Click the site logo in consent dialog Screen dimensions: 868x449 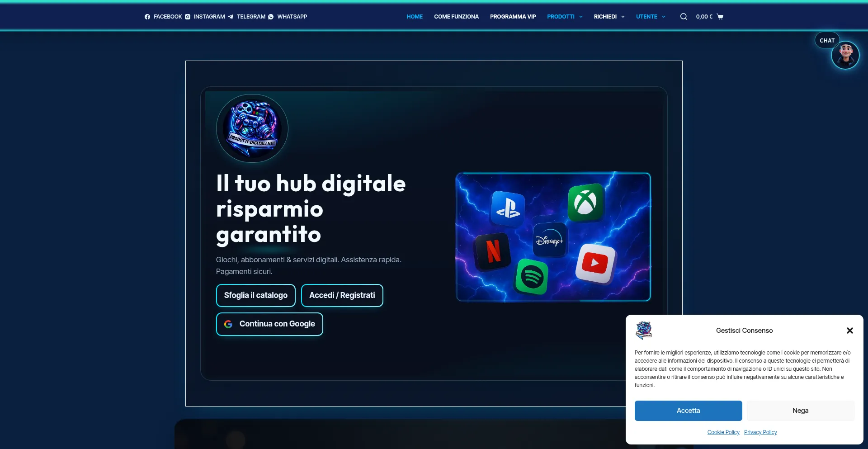pos(644,331)
